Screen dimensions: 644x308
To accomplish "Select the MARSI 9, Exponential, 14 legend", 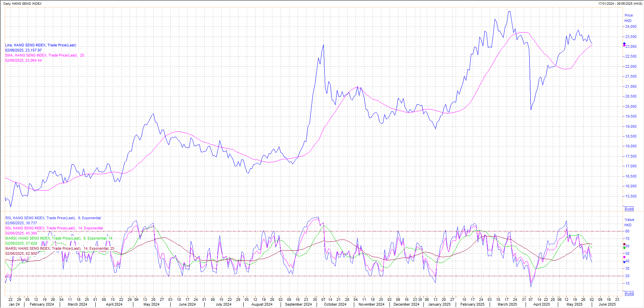I will [59, 238].
